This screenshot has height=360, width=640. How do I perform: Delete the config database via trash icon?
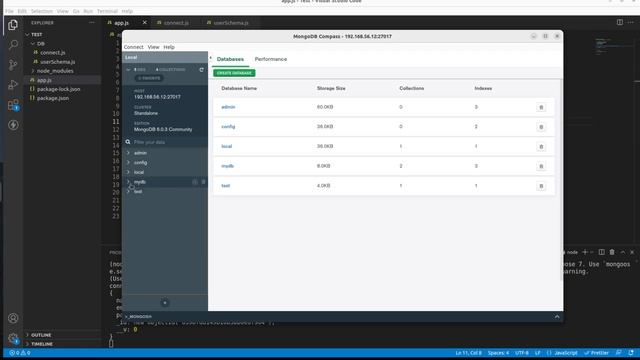(x=541, y=127)
